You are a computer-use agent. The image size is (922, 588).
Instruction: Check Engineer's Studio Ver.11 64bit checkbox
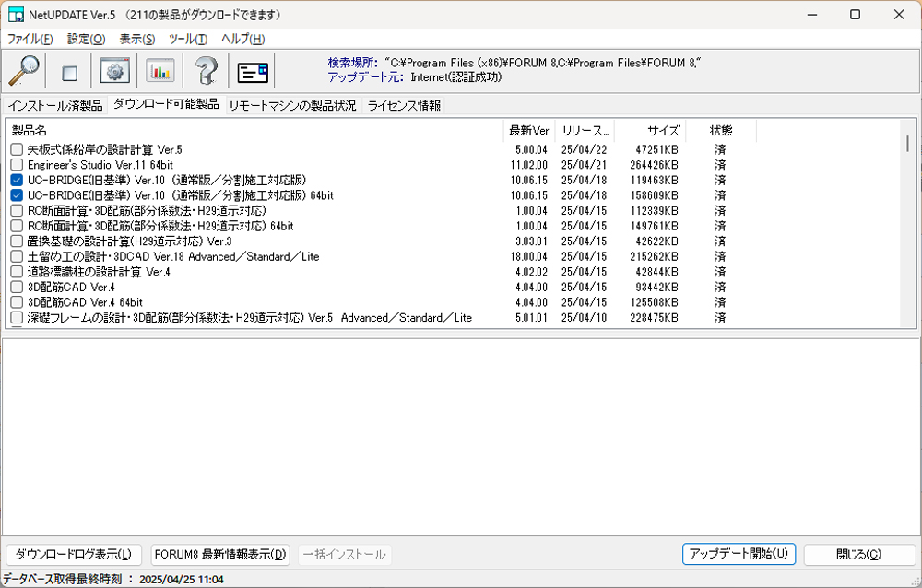coord(17,165)
